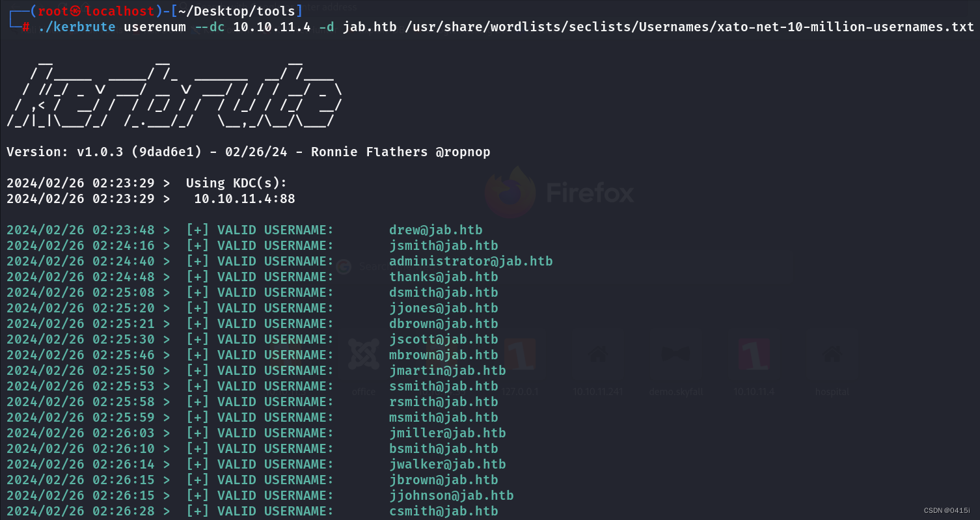Screen dimensions: 980x520
Task: Click rsmith@jab.htb username
Action: pyautogui.click(x=444, y=402)
